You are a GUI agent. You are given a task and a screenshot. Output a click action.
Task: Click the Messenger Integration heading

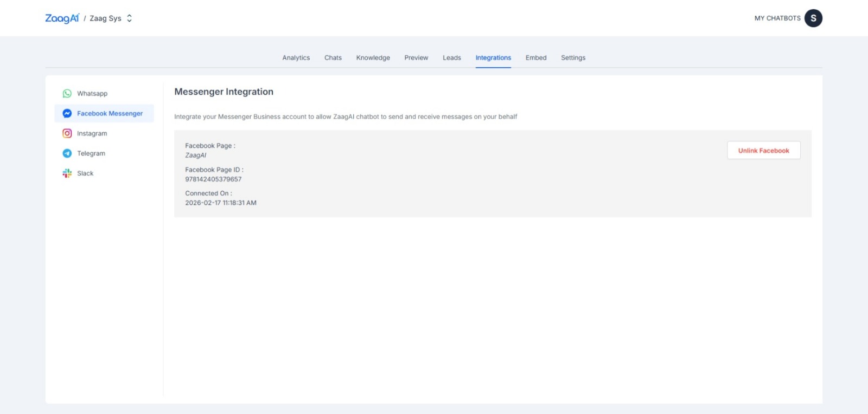pyautogui.click(x=224, y=92)
